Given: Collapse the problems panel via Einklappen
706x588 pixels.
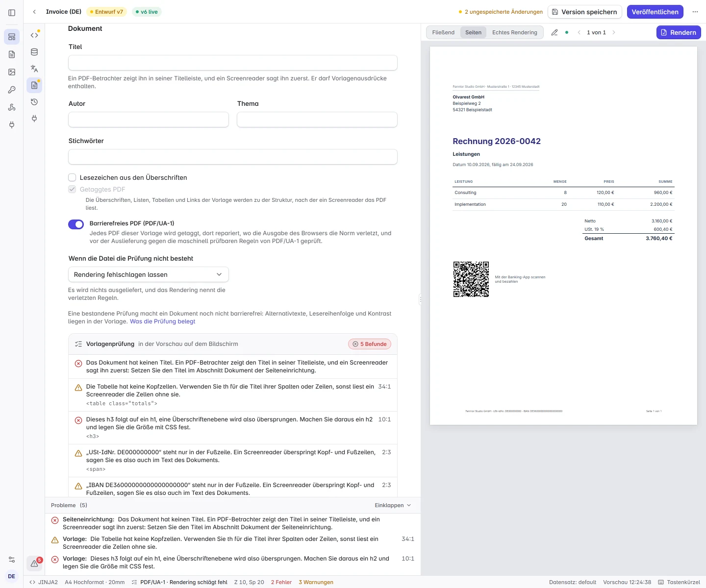Looking at the screenshot, I should click(x=393, y=505).
